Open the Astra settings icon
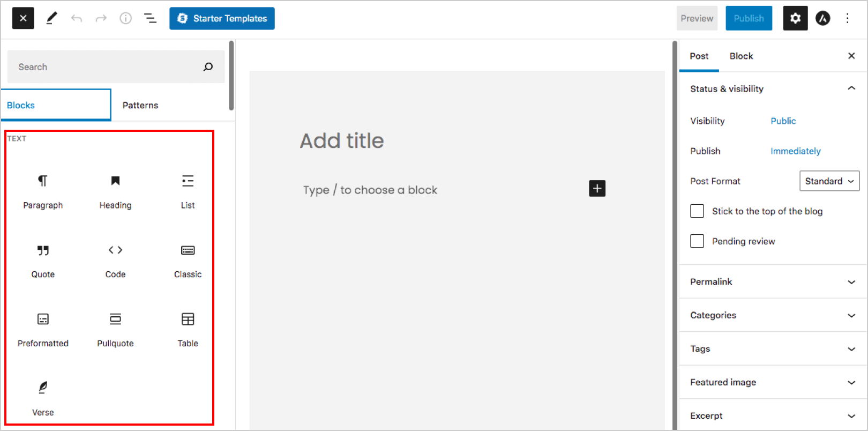This screenshot has height=431, width=868. [x=822, y=18]
